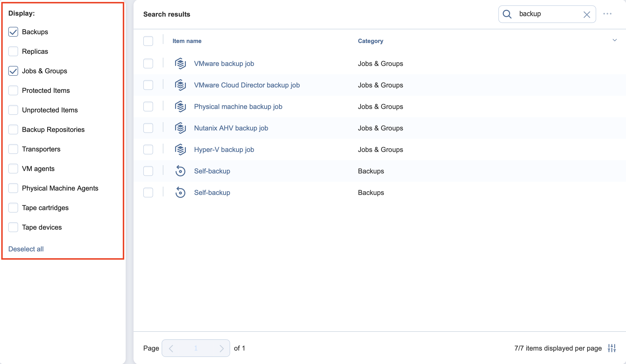Sort by Category column
Screen dimensions: 626x364
(370, 41)
